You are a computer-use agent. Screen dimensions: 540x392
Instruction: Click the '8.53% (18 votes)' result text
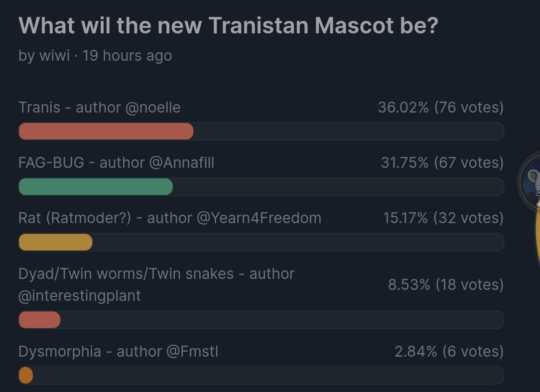[445, 284]
